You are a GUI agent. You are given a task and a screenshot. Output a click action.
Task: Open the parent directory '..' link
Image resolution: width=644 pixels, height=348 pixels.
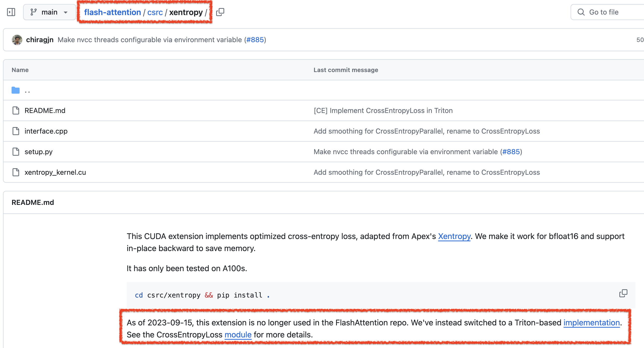[x=27, y=90]
